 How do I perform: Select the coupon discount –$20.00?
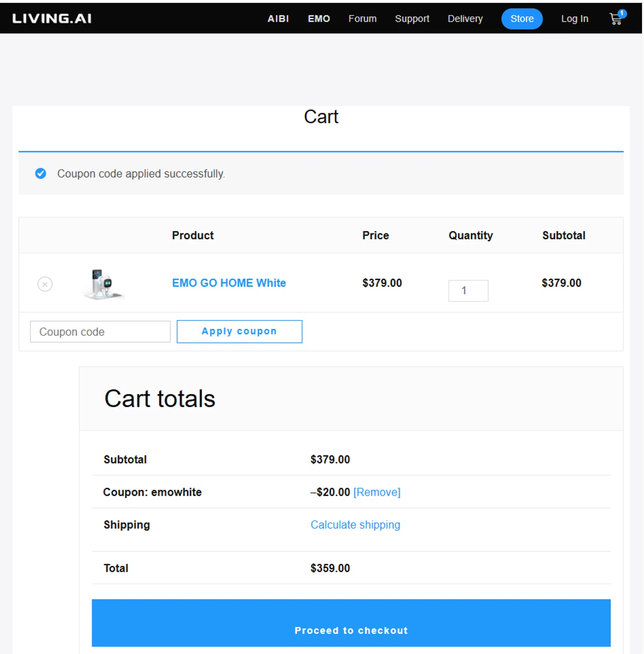pos(330,492)
